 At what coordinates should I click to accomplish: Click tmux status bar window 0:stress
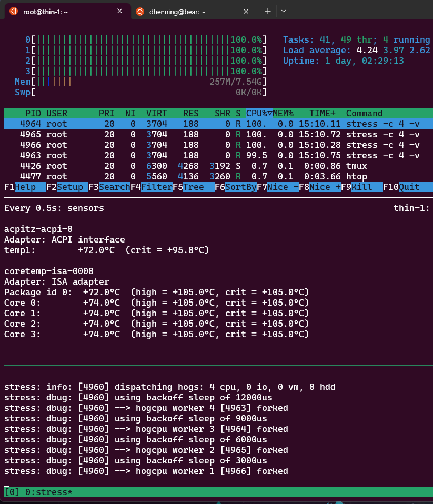pos(48,492)
